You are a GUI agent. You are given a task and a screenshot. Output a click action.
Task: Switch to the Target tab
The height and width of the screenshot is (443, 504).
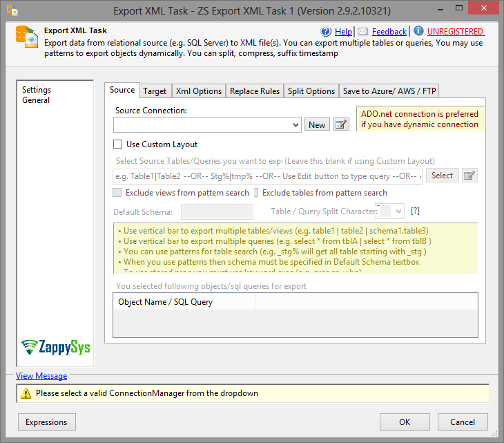(155, 91)
